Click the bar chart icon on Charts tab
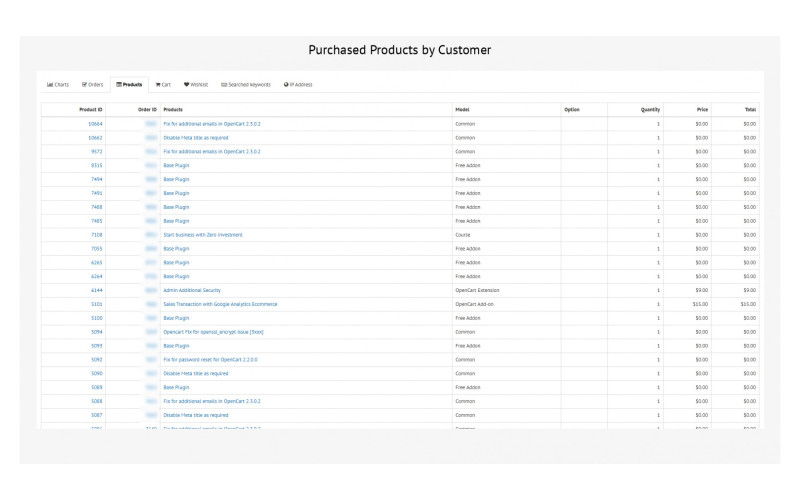Viewport: 800px width, 500px height. point(50,85)
